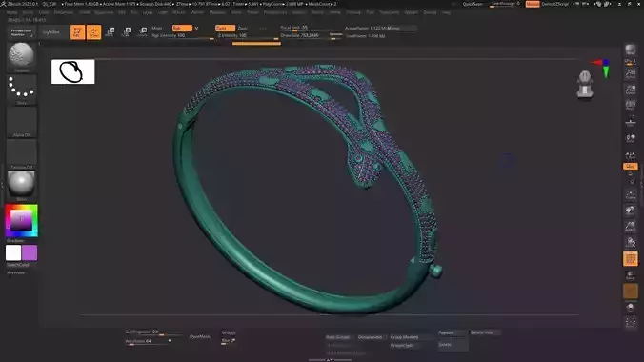The height and width of the screenshot is (362, 644).
Task: Select the purple main color swatch
Action: click(30, 252)
